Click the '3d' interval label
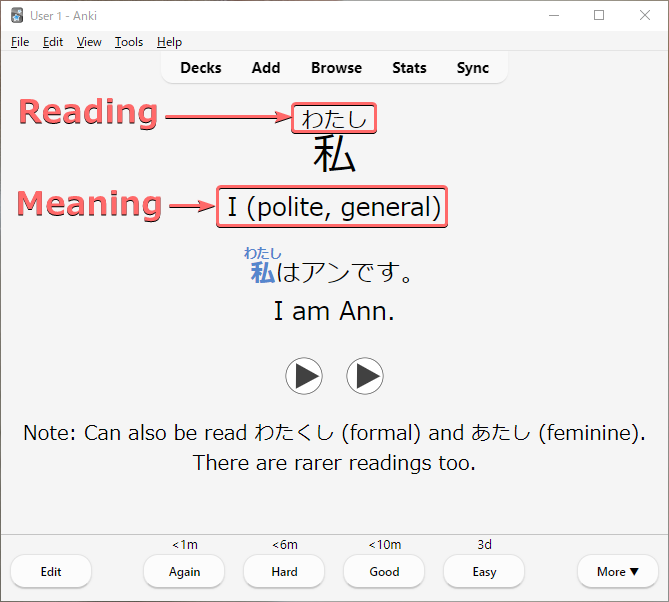The width and height of the screenshot is (669, 602). [485, 544]
